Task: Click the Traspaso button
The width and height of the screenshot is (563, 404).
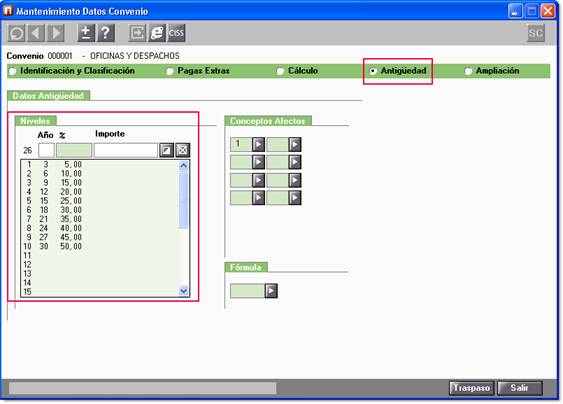Action: pyautogui.click(x=471, y=388)
